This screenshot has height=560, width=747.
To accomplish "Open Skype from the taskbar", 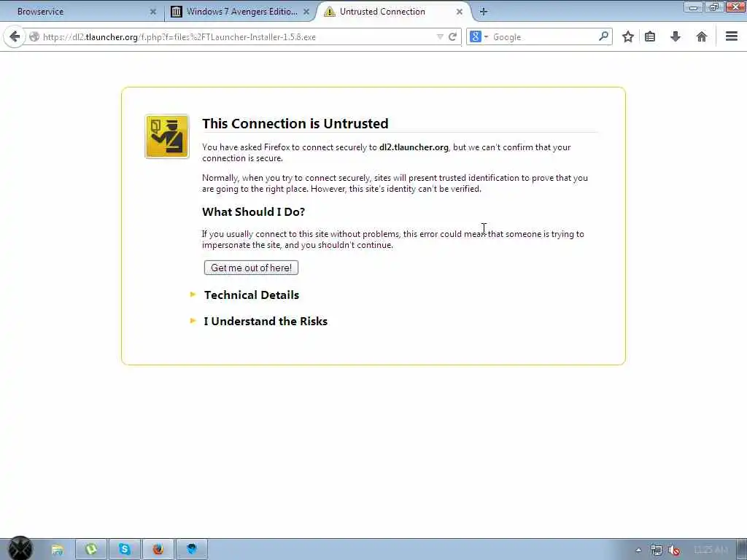I will pos(125,550).
